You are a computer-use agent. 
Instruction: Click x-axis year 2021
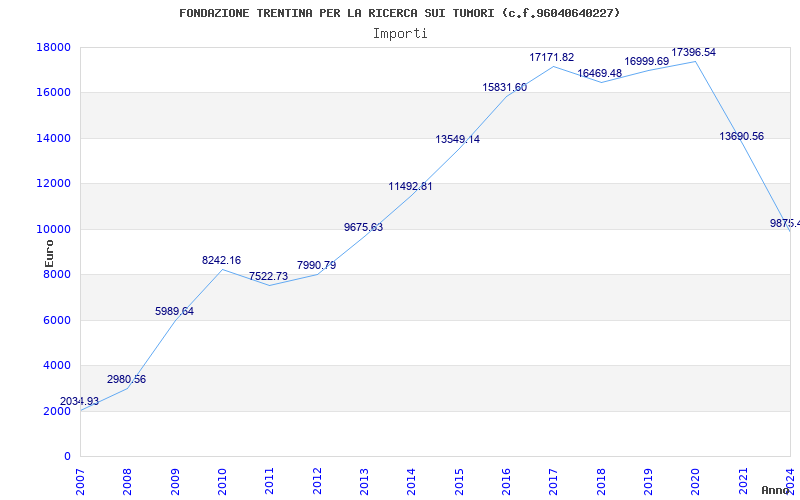[743, 481]
